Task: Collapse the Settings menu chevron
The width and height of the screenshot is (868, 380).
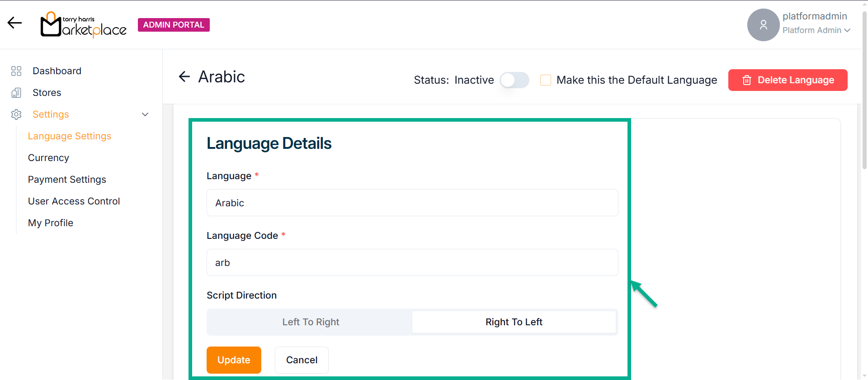Action: (145, 114)
